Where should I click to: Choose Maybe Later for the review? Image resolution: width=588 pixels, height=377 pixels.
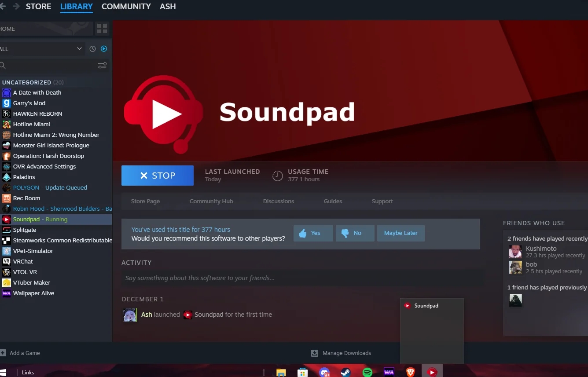pos(401,233)
